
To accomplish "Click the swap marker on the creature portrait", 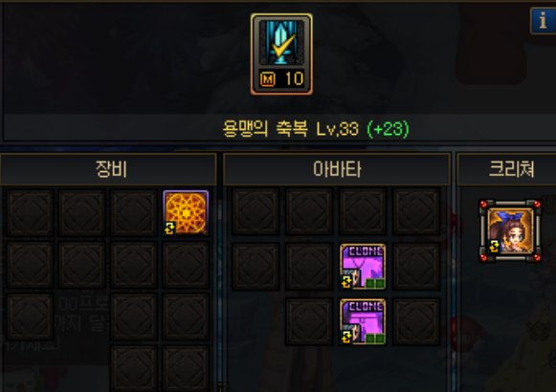I will 494,247.
